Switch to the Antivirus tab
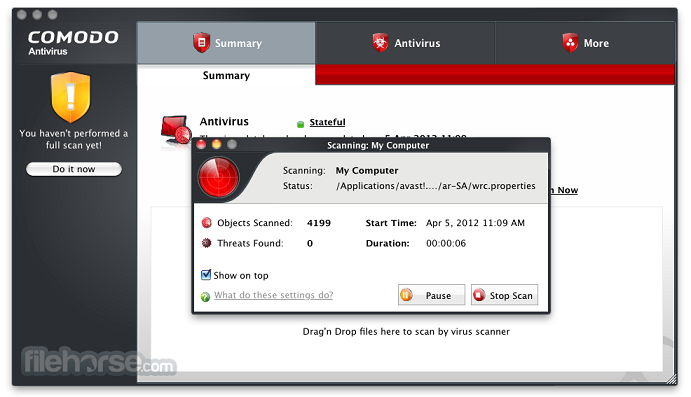Screen dimensions: 691x397 [x=405, y=43]
